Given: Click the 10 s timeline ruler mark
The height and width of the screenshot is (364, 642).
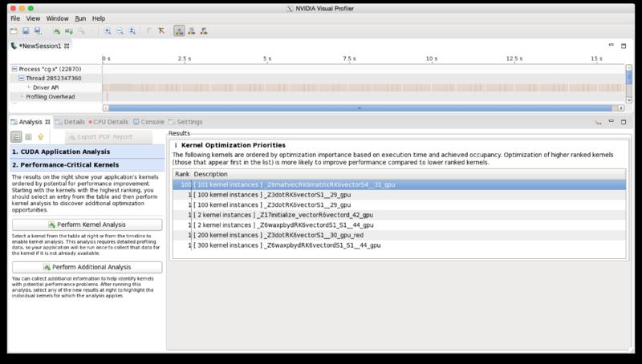Looking at the screenshot, I should coord(432,59).
